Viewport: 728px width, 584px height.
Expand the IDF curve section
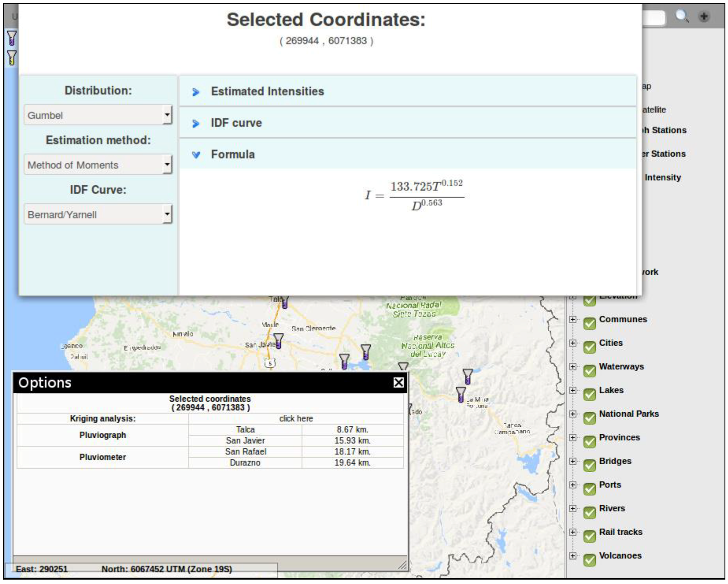pos(236,123)
